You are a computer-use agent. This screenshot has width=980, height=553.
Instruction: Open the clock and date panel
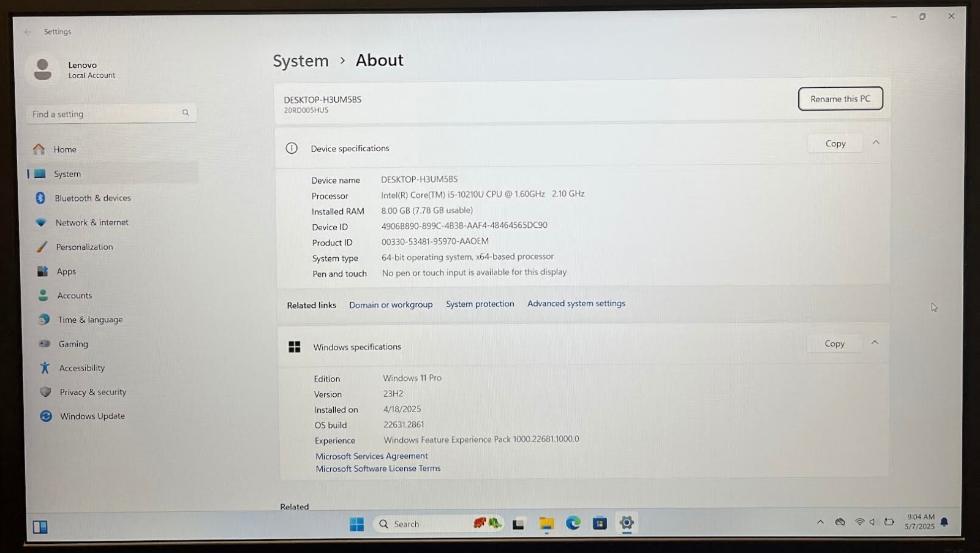click(919, 522)
